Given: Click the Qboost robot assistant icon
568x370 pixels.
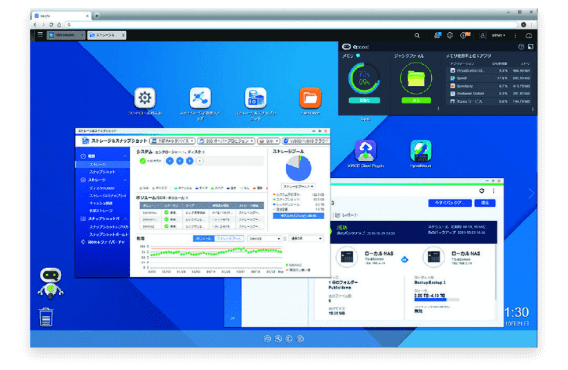Looking at the screenshot, I should pyautogui.click(x=51, y=283).
